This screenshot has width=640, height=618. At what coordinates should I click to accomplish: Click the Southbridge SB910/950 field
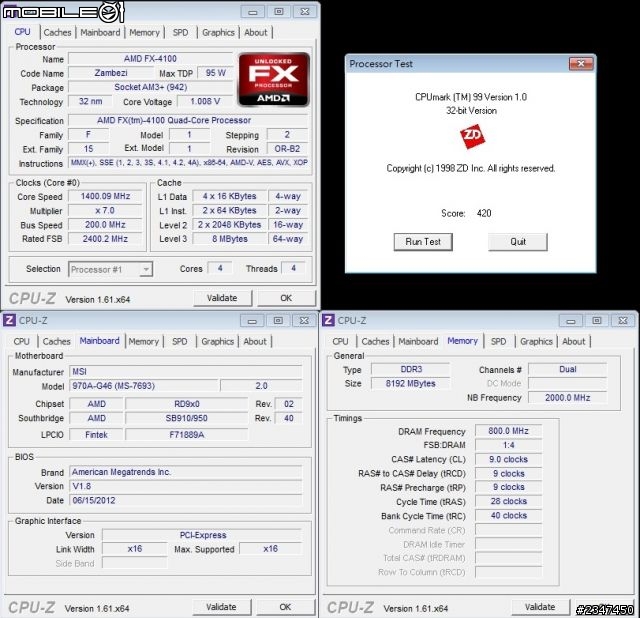tap(187, 418)
